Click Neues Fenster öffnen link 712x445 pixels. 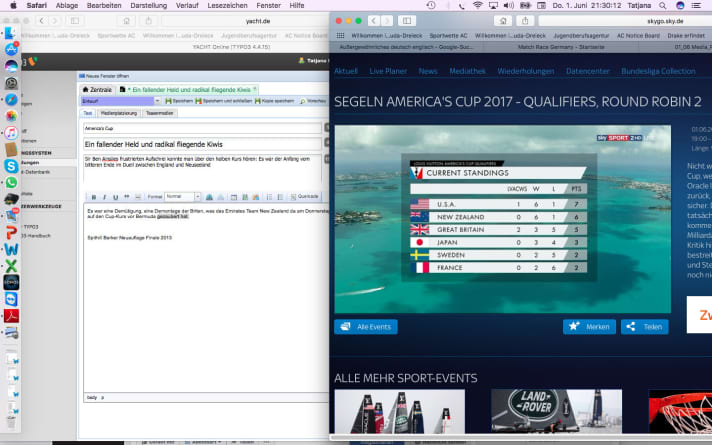[104, 76]
